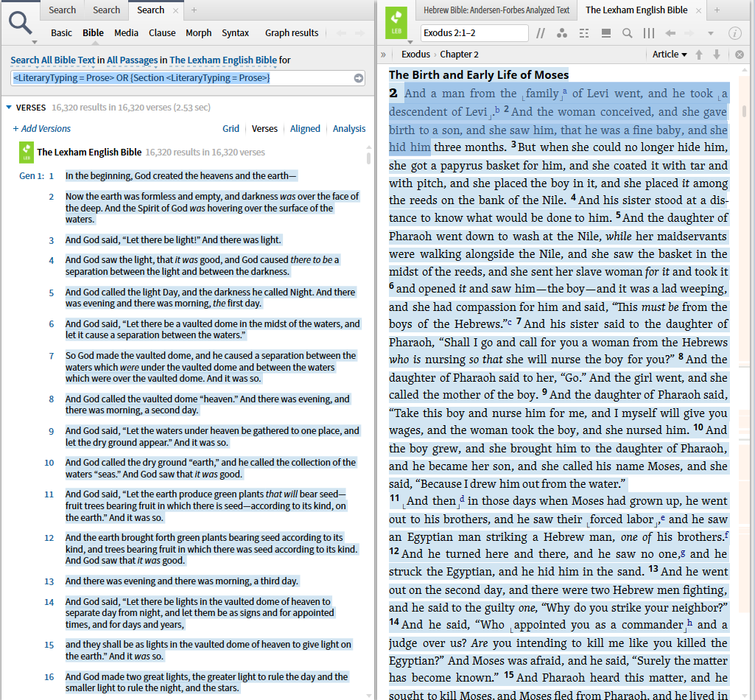Click the first Search tab
This screenshot has height=700, width=755.
[x=62, y=10]
